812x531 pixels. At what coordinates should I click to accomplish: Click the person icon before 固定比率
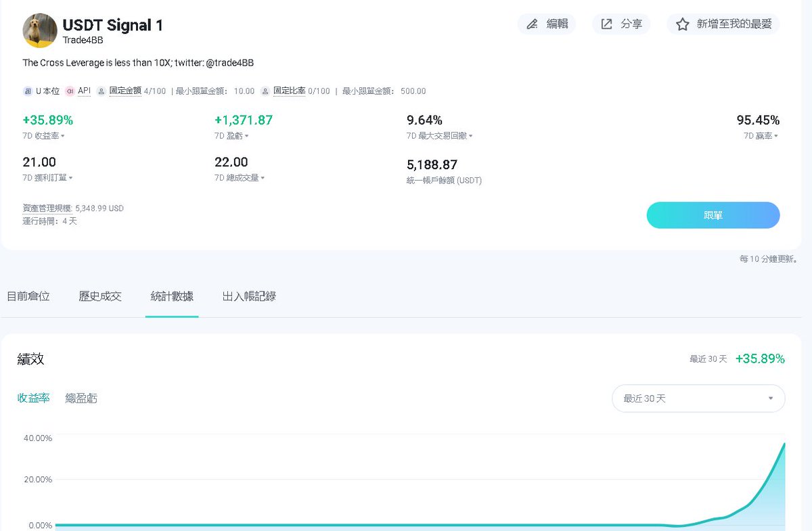tap(265, 91)
